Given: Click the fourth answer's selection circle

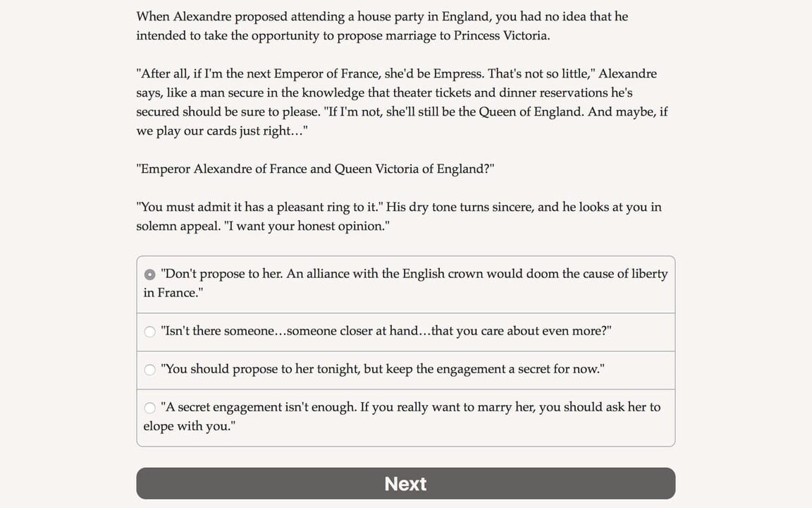Looking at the screenshot, I should [x=149, y=407].
